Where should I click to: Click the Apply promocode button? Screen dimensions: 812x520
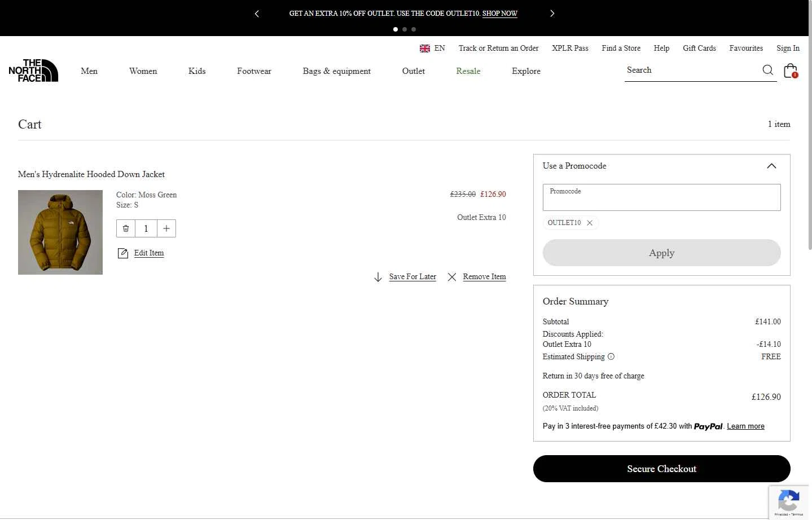(661, 253)
